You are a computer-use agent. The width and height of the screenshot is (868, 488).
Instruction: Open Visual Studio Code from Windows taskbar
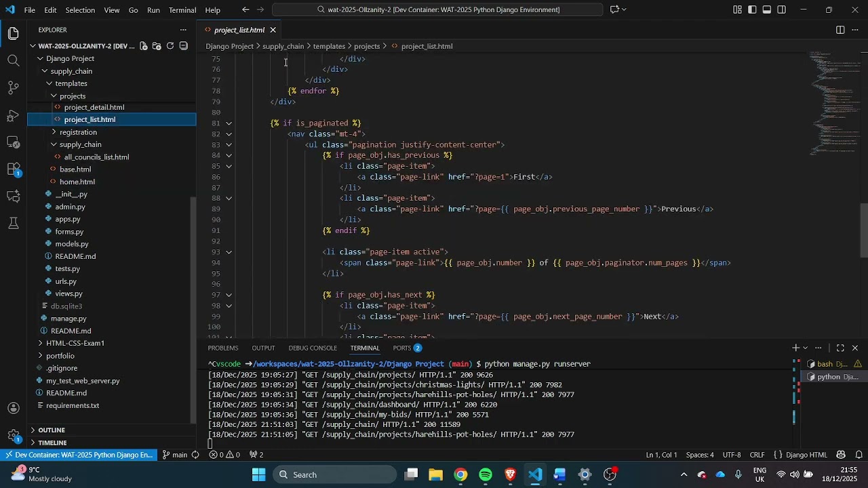[535, 474]
